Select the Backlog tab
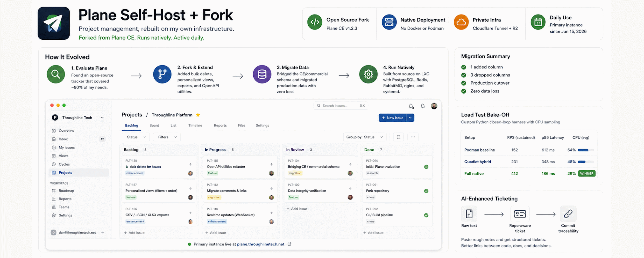Image resolution: width=644 pixels, height=258 pixels. pyautogui.click(x=132, y=126)
